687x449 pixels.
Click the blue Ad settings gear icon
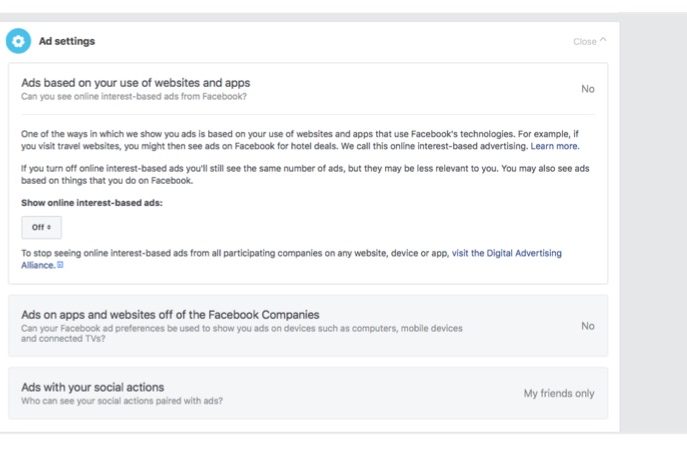pos(19,41)
